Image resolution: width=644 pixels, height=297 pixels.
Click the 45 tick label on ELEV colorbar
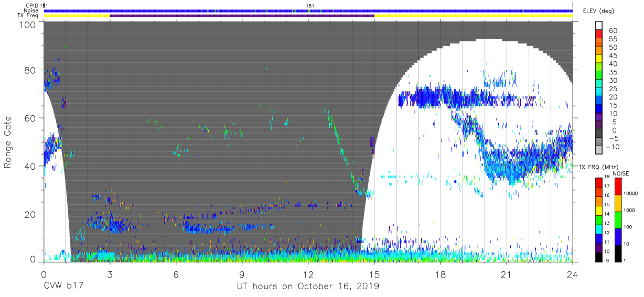pos(613,56)
